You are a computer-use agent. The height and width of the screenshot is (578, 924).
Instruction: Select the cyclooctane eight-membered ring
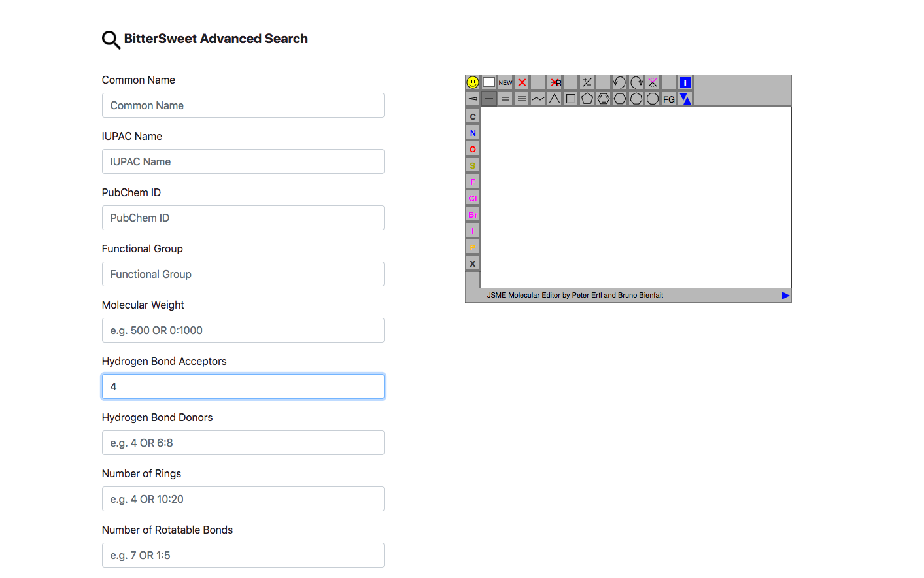[653, 99]
